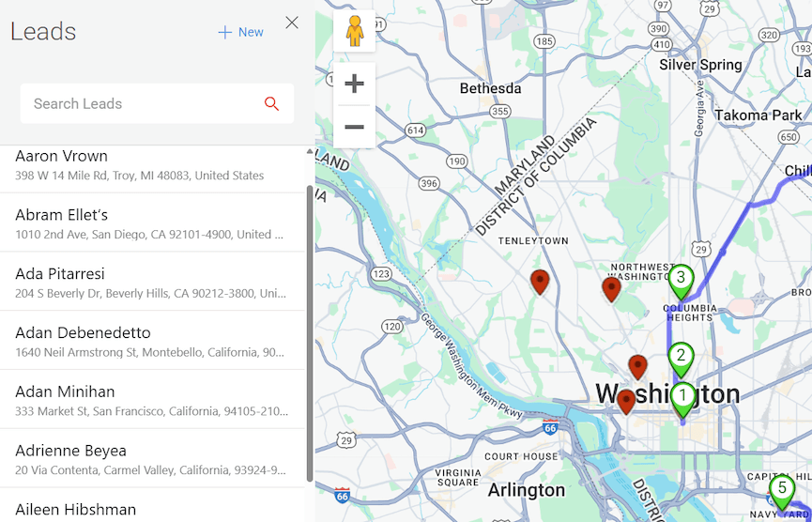Image resolution: width=812 pixels, height=522 pixels.
Task: Click scroll-up arrow of leads list
Action: 310,151
